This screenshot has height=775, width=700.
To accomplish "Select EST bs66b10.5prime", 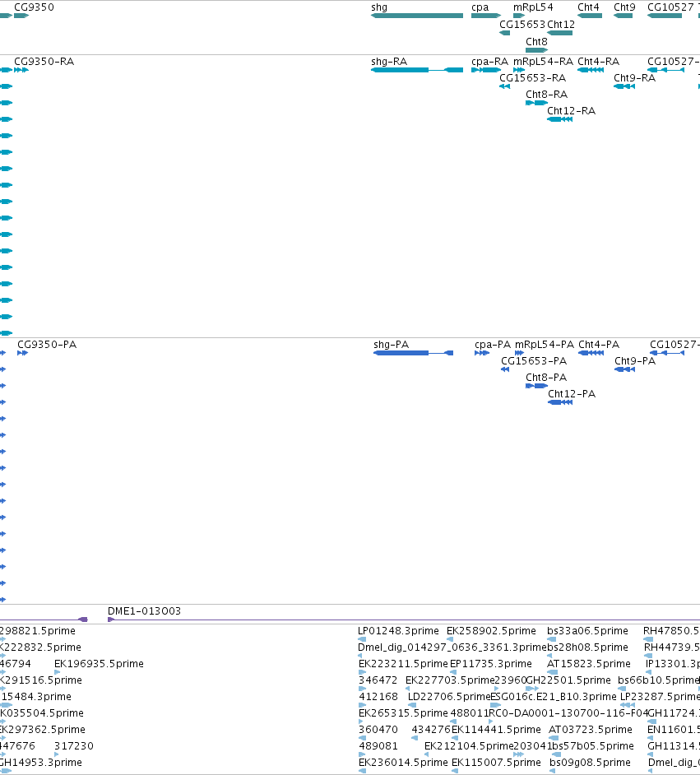I will 659,680.
